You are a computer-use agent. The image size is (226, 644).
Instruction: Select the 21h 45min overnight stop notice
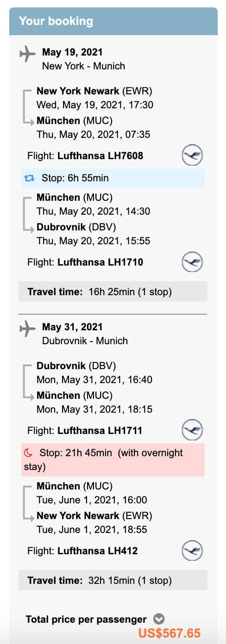(x=113, y=460)
